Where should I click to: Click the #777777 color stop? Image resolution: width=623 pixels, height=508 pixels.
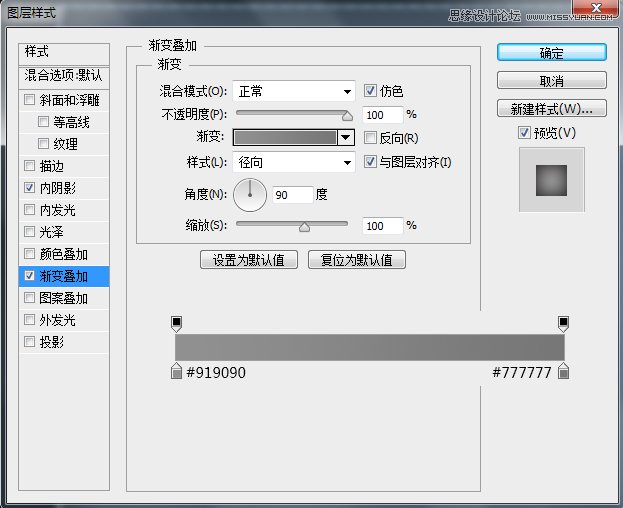tap(563, 371)
